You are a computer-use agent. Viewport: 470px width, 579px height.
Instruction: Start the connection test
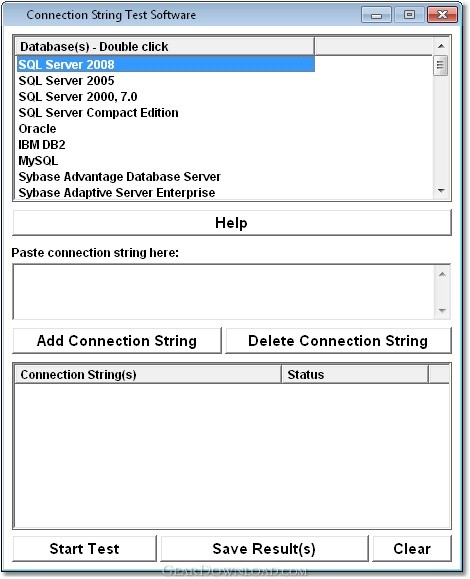pos(85,549)
